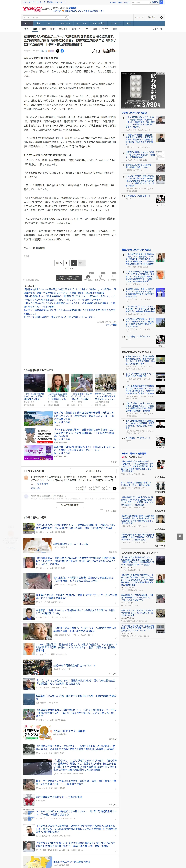The image size is (186, 868).
Task: Switch to the エンタメ category tab
Action: (x=63, y=29)
